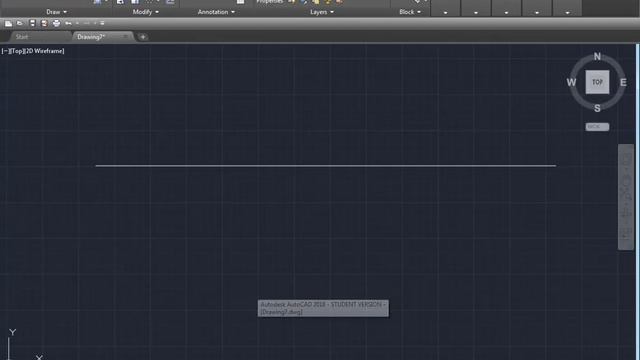Expand the Block panel dropdown
Screen dimensions: 640x360
pyautogui.click(x=410, y=12)
